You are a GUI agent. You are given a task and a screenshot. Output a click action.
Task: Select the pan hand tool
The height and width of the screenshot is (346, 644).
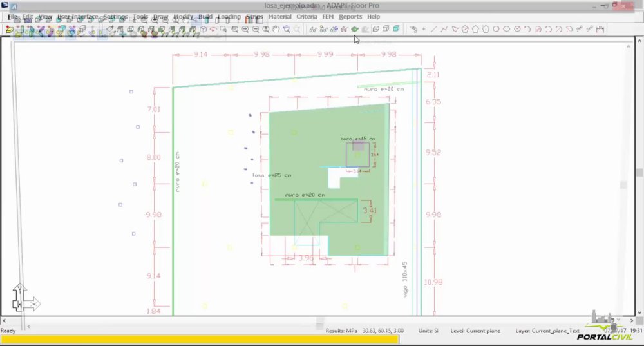pyautogui.click(x=276, y=29)
